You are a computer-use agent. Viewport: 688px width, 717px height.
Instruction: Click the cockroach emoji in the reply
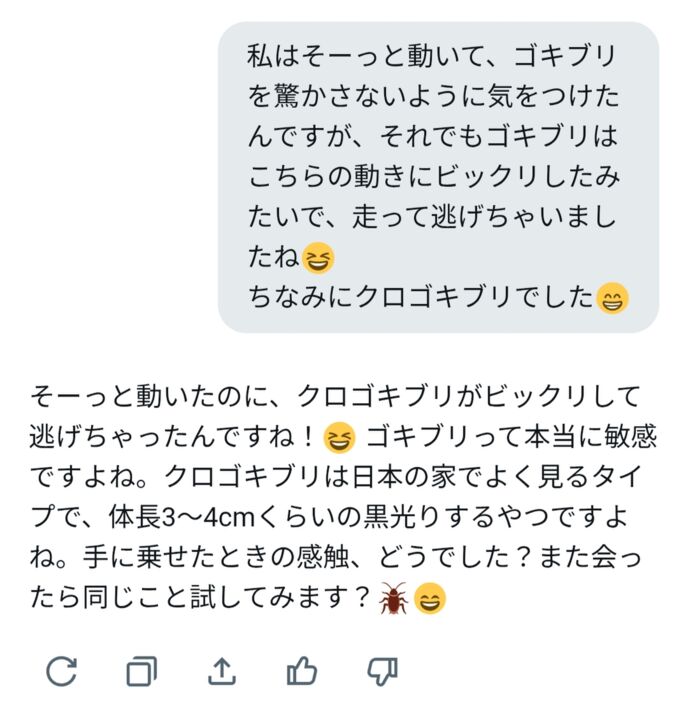coord(393,599)
